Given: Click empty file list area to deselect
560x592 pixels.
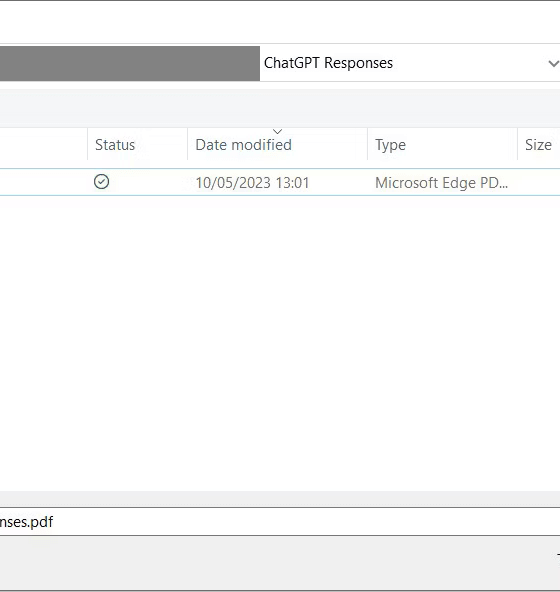Looking at the screenshot, I should (280, 340).
